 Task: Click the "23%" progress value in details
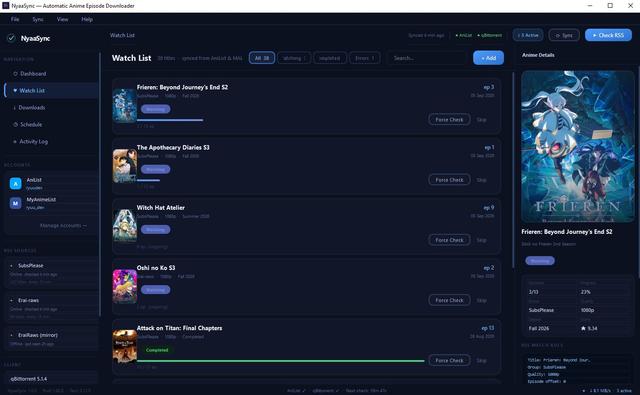click(586, 292)
